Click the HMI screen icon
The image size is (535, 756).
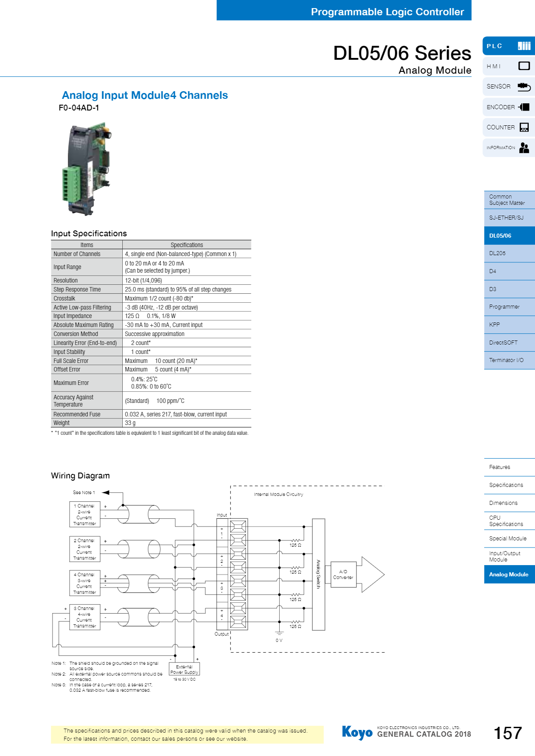click(x=524, y=66)
